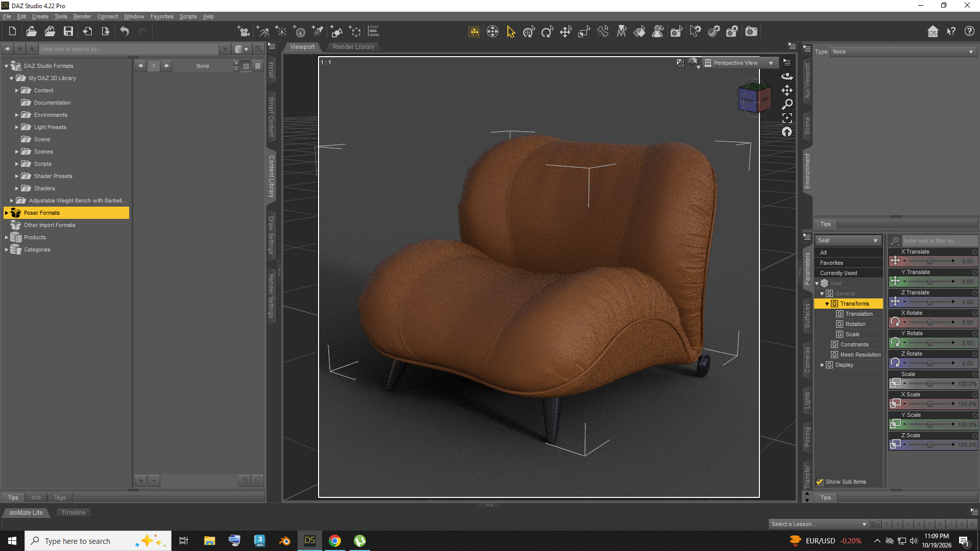Adjust the X Translate slider
This screenshot has height=551, width=980.
929,261
